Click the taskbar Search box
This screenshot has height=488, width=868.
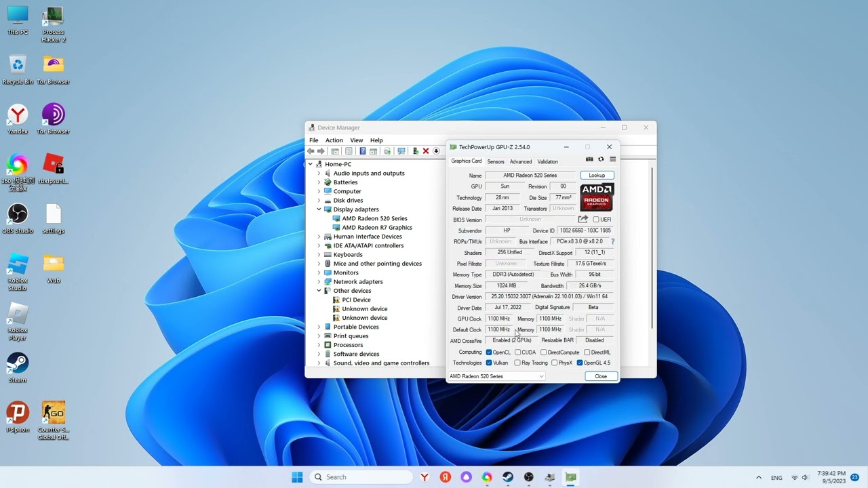click(x=361, y=477)
